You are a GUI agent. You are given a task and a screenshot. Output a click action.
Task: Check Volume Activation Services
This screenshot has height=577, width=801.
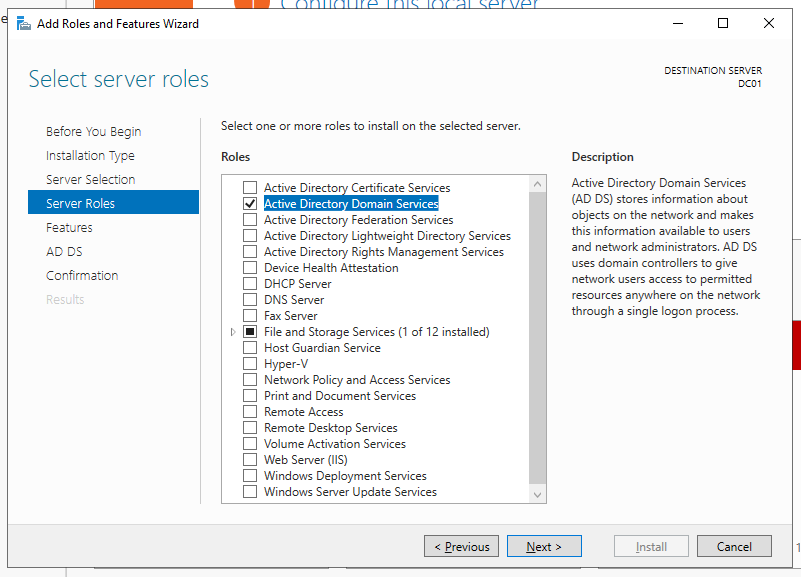[x=250, y=444]
